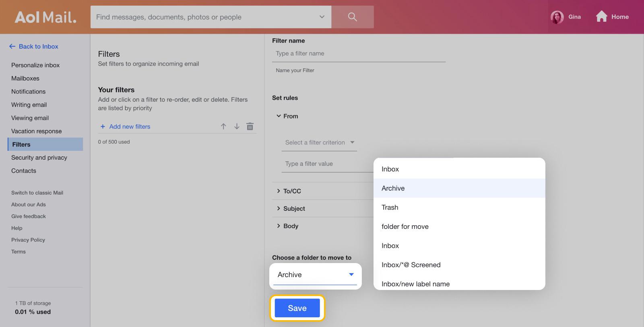
Task: Open Mailboxes settings
Action: 25,78
